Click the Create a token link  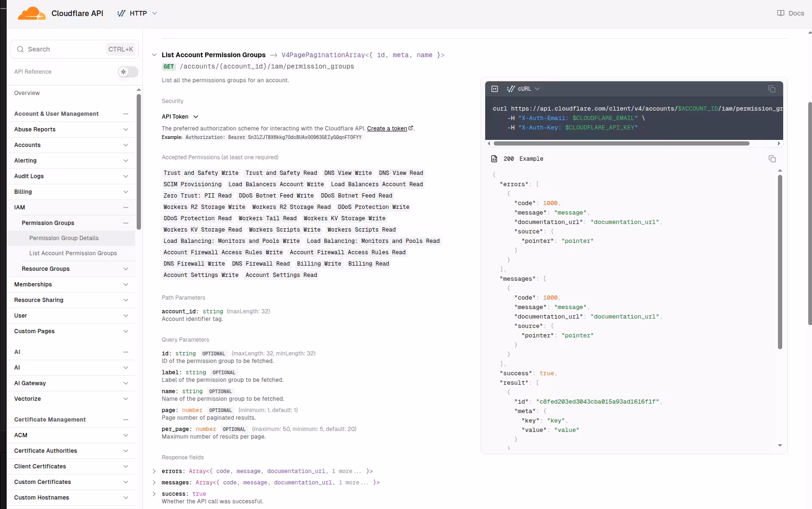pyautogui.click(x=386, y=129)
